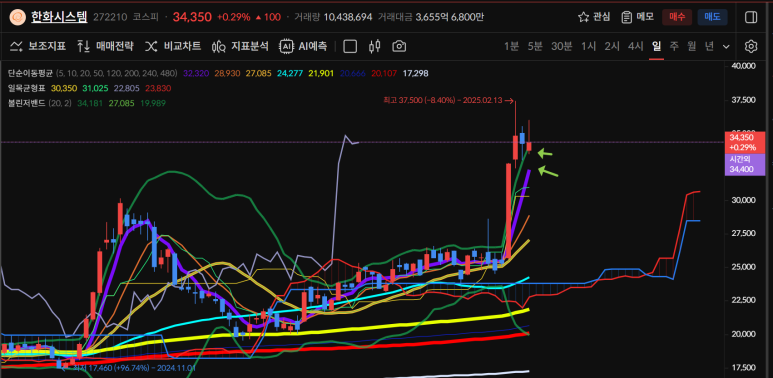Select the 년 yearly timeframe
773x378 pixels.
tap(709, 46)
